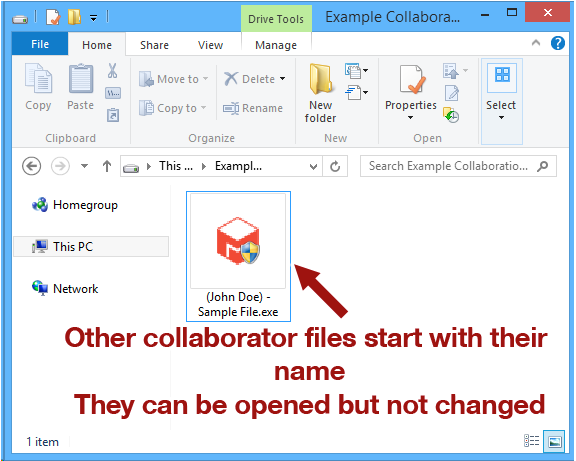
Task: Open the Properties button
Action: coord(411,93)
